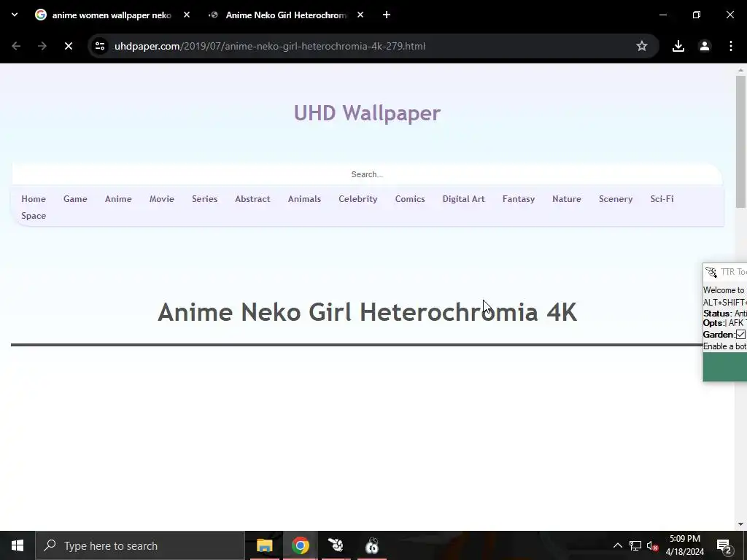
Task: Open the Abstract category
Action: click(252, 199)
